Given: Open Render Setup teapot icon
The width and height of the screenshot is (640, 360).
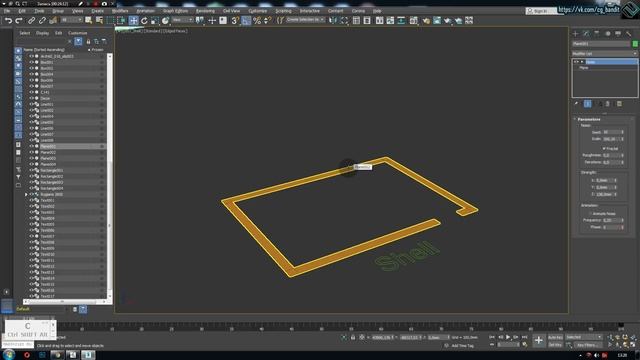Looking at the screenshot, I should point(426,20).
